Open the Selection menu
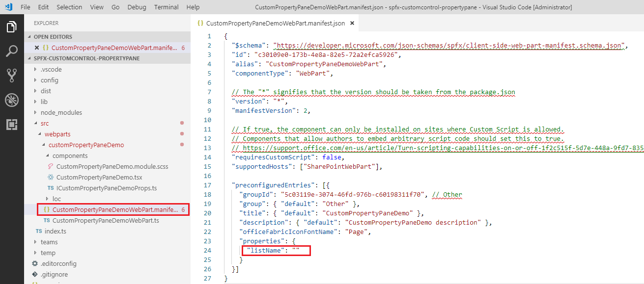 [x=69, y=7]
